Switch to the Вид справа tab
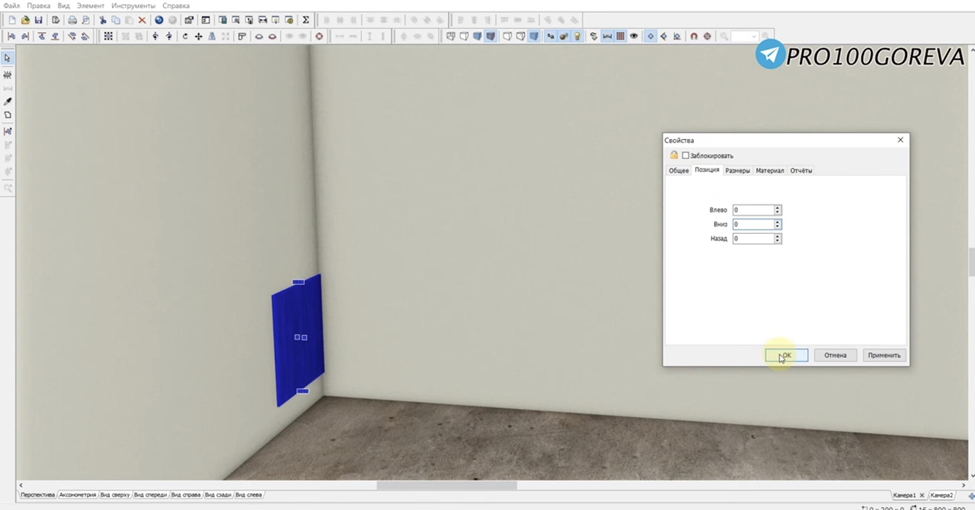The height and width of the screenshot is (510, 975). (x=186, y=495)
